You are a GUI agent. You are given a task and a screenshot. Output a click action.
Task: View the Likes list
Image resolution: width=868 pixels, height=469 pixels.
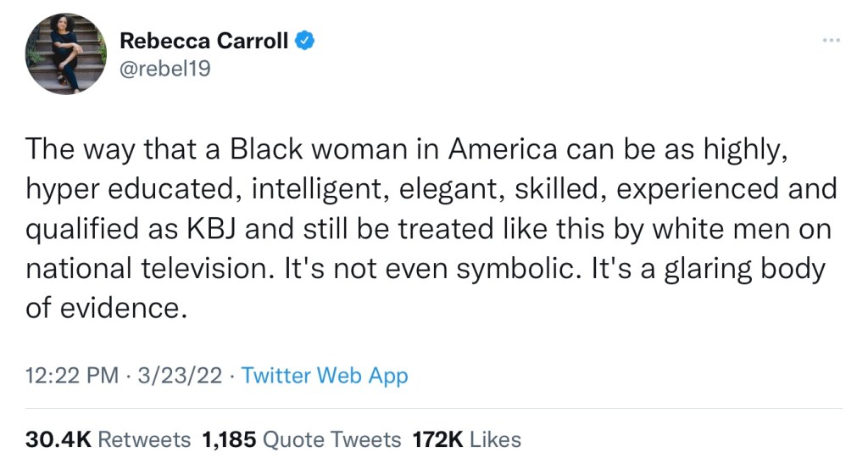tap(495, 439)
